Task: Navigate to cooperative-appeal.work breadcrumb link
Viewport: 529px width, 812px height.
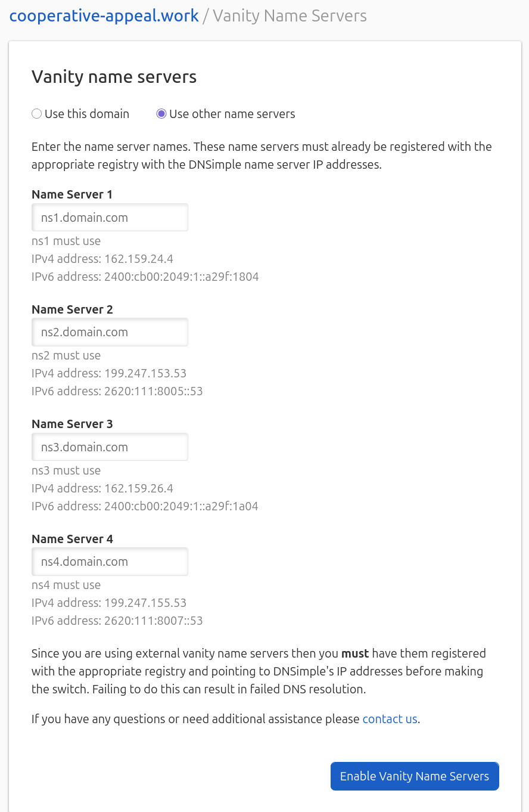Action: 104,16
